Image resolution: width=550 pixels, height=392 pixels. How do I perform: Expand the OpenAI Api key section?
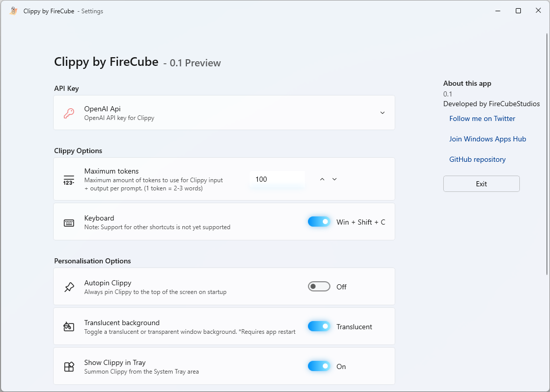382,113
